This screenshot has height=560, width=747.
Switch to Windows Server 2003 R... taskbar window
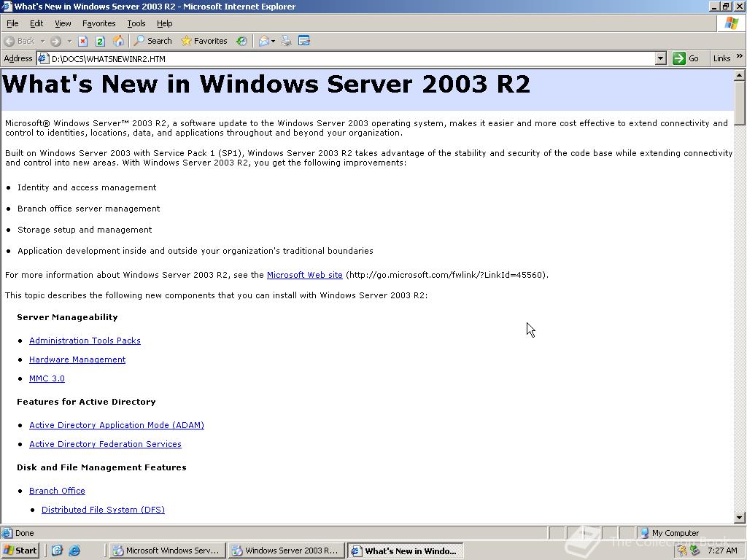(286, 551)
